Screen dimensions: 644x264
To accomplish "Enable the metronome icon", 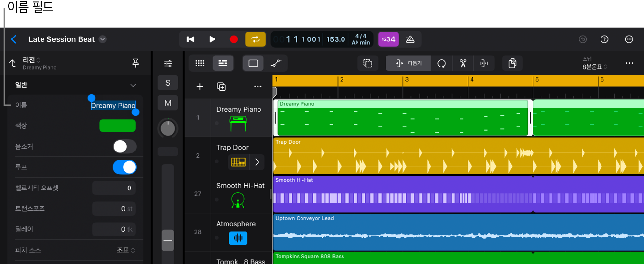I will 410,39.
